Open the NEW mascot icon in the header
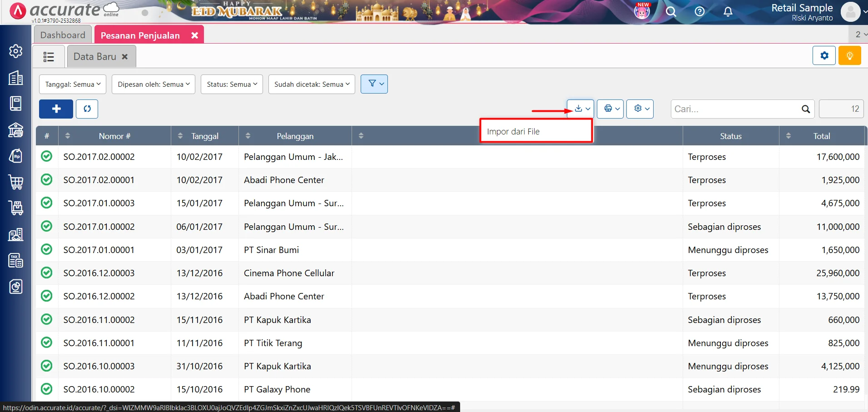The width and height of the screenshot is (868, 412). coord(642,11)
